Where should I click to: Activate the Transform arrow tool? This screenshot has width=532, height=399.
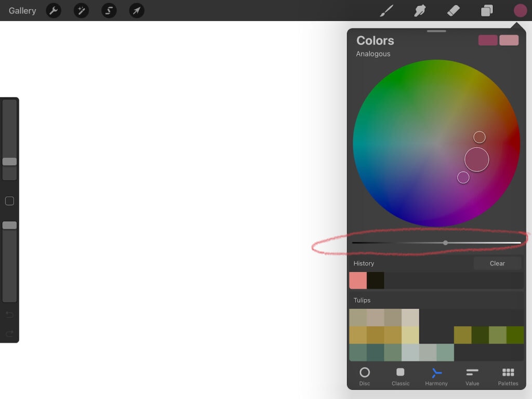pyautogui.click(x=137, y=10)
